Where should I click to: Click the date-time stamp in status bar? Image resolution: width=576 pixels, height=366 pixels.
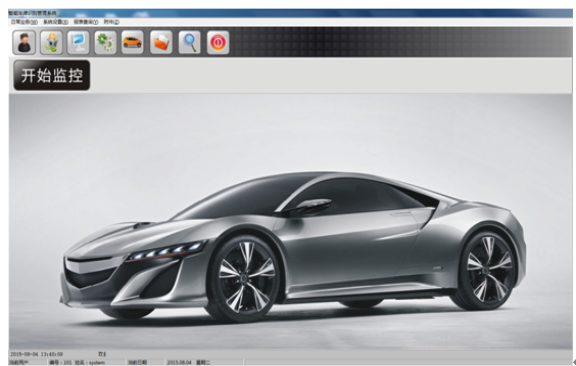36,354
